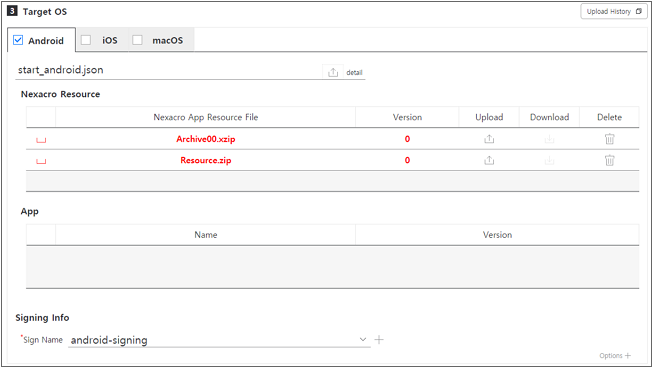This screenshot has width=652, height=367.
Task: Expand Archive00.xzip row red indicator
Action: tap(41, 140)
